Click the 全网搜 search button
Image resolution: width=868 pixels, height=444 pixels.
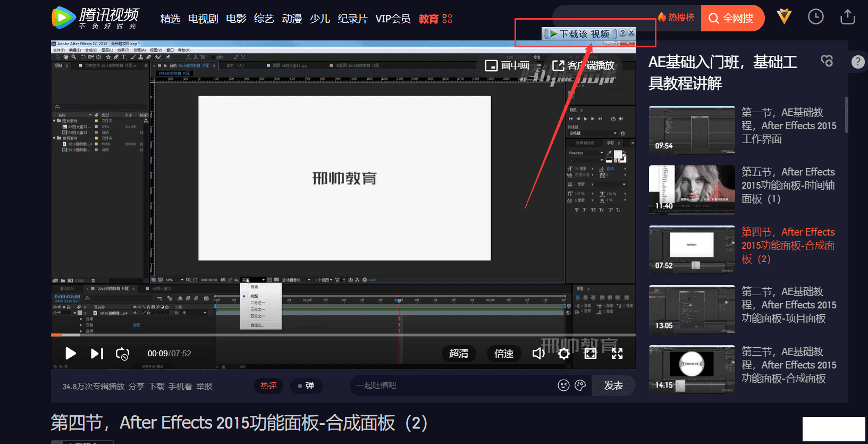[732, 18]
